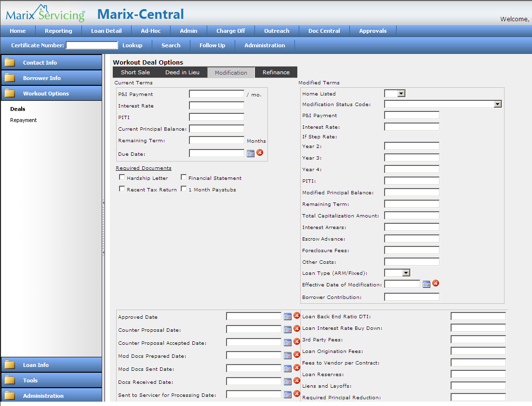Click the Borrower Info folder icon

[x=10, y=78]
